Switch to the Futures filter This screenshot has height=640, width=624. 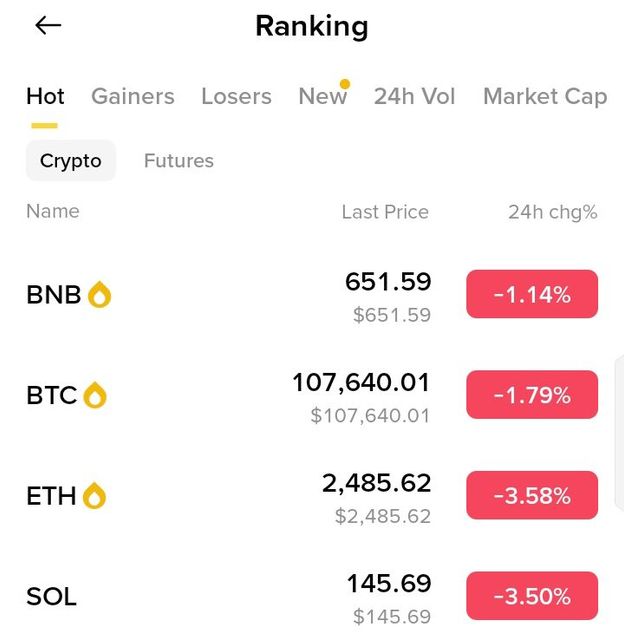click(x=179, y=161)
